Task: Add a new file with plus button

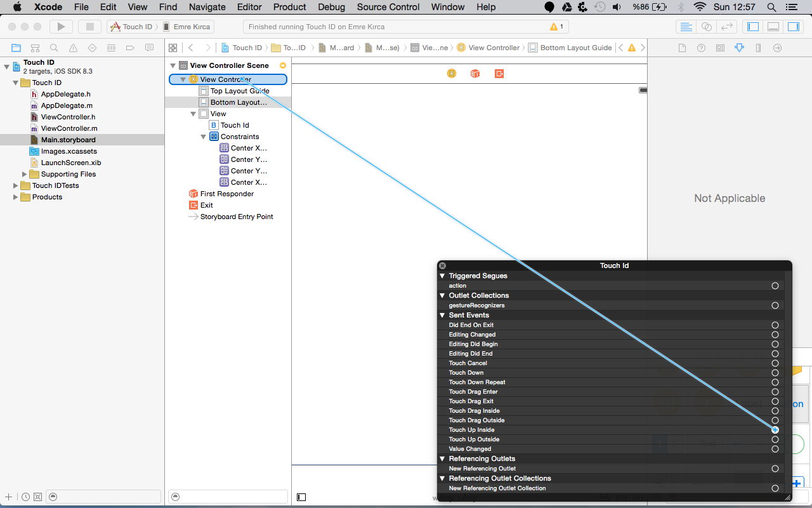Action: [x=8, y=497]
